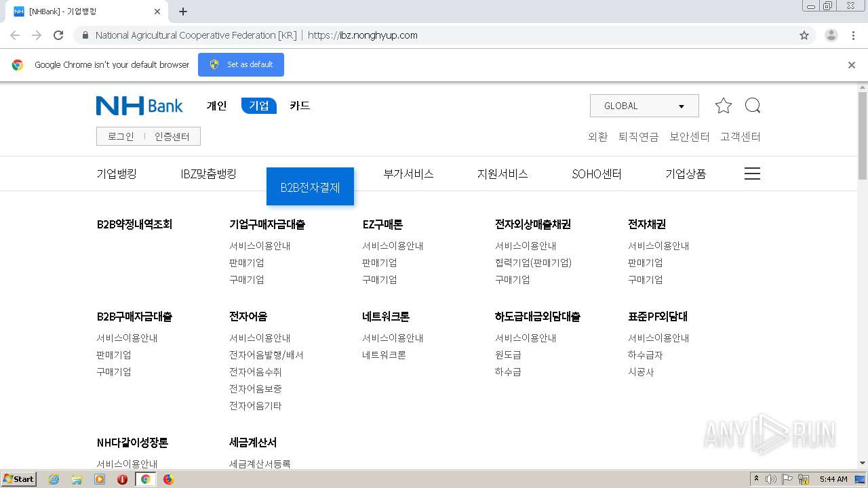868x488 pixels.
Task: Launch Internet Explorer from the taskbar
Action: [x=54, y=479]
